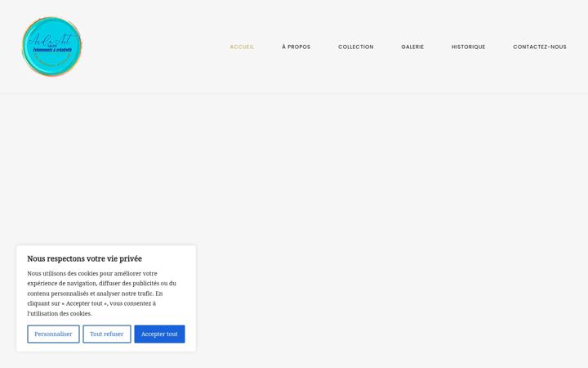588x368 pixels.
Task: Go to the À propos page
Action: 296,47
